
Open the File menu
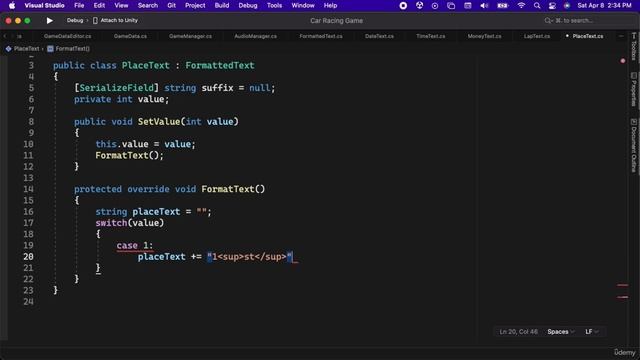(79, 6)
